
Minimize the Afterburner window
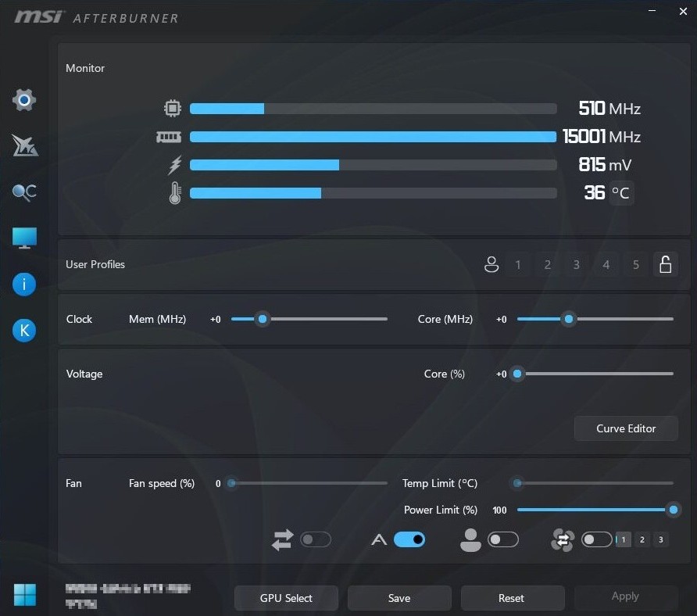click(652, 11)
